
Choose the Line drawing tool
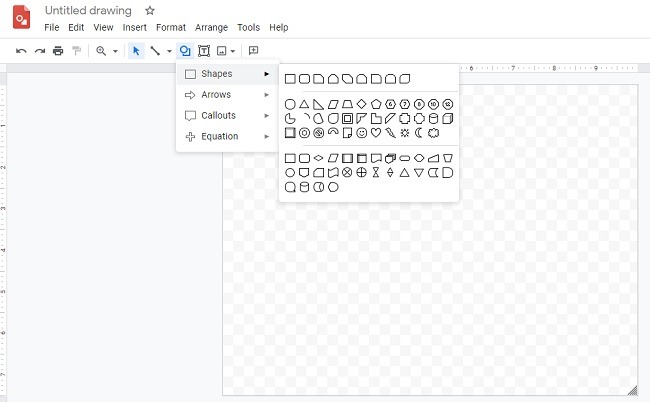pyautogui.click(x=155, y=51)
